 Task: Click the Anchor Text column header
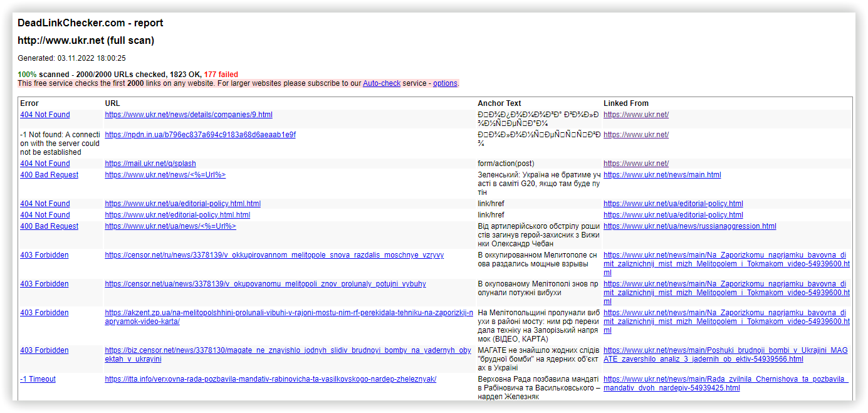point(499,103)
